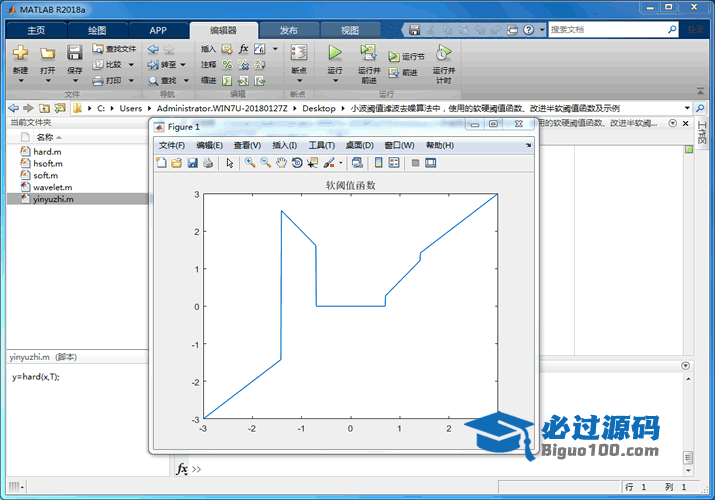Switch to the View (视图) tab
The height and width of the screenshot is (500, 715).
pos(350,31)
